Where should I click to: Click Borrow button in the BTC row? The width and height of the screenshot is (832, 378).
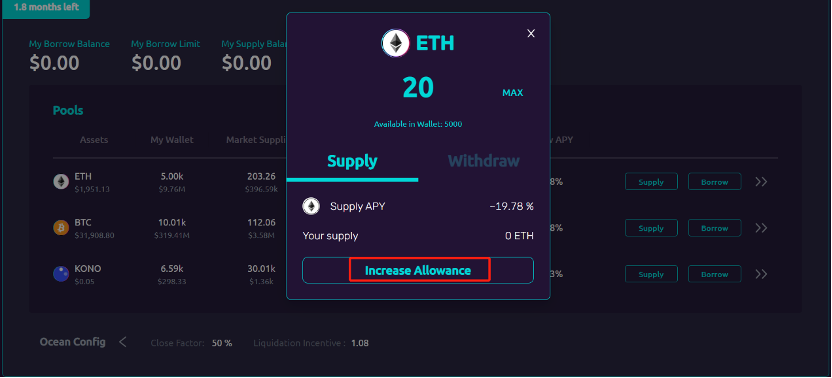715,228
